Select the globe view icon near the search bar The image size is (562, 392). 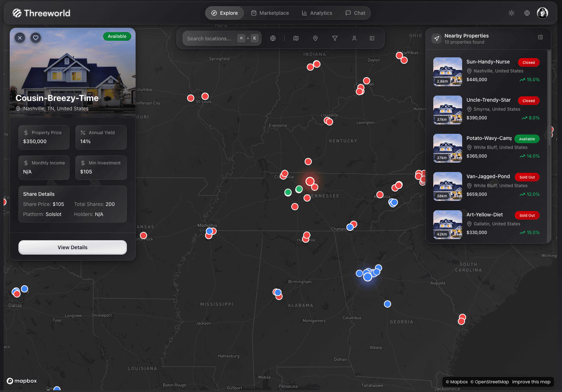tap(273, 38)
